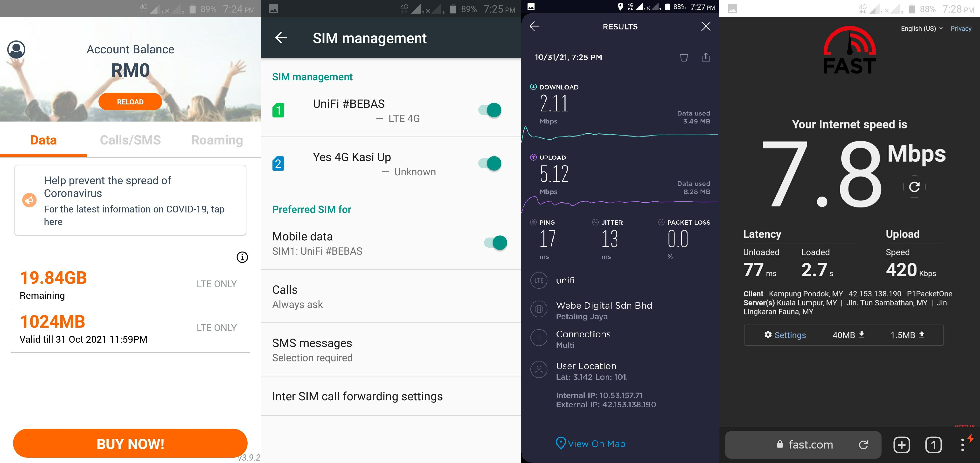Image resolution: width=980 pixels, height=463 pixels.
Task: Open the account profile icon
Action: 16,49
